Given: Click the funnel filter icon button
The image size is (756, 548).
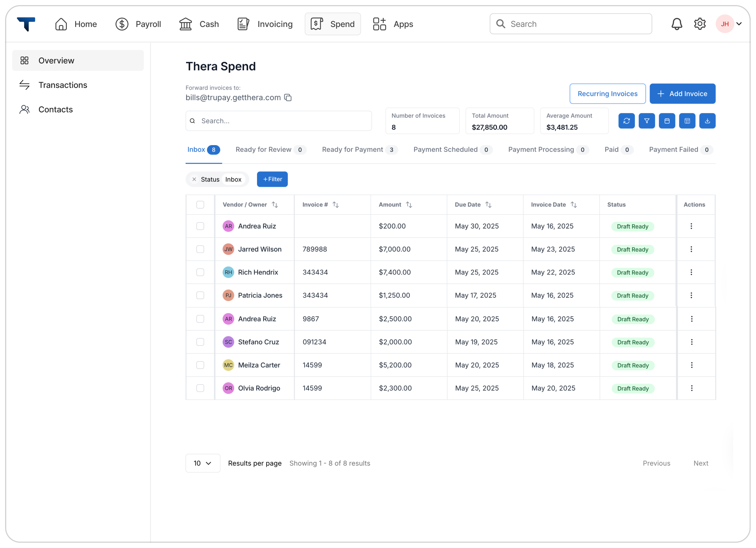Looking at the screenshot, I should pos(647,121).
